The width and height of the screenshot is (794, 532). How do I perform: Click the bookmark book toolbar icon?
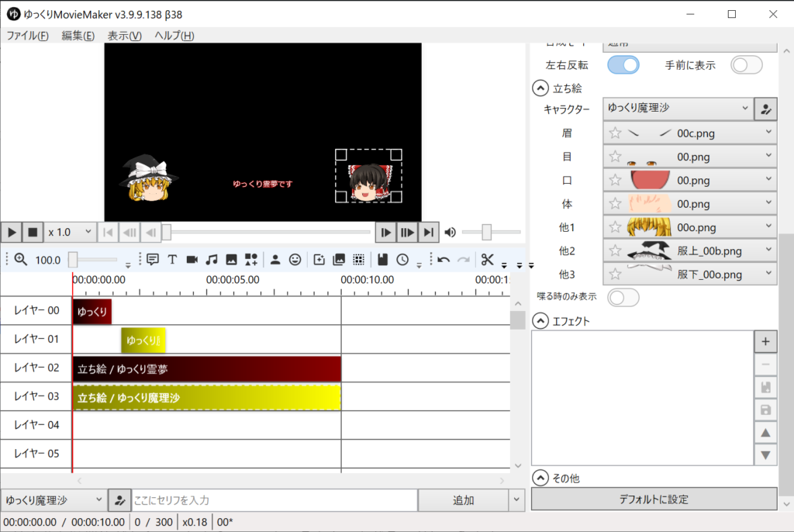[x=383, y=260]
